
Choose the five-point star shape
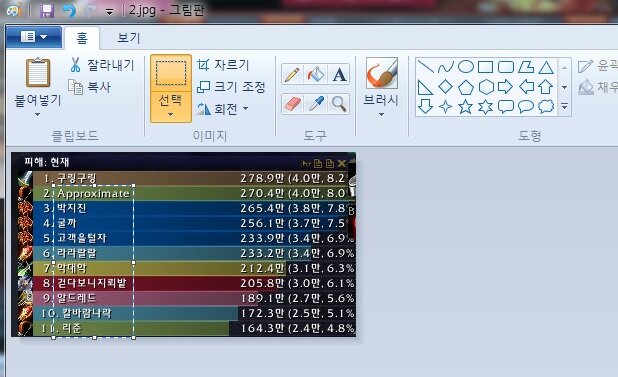tap(465, 107)
